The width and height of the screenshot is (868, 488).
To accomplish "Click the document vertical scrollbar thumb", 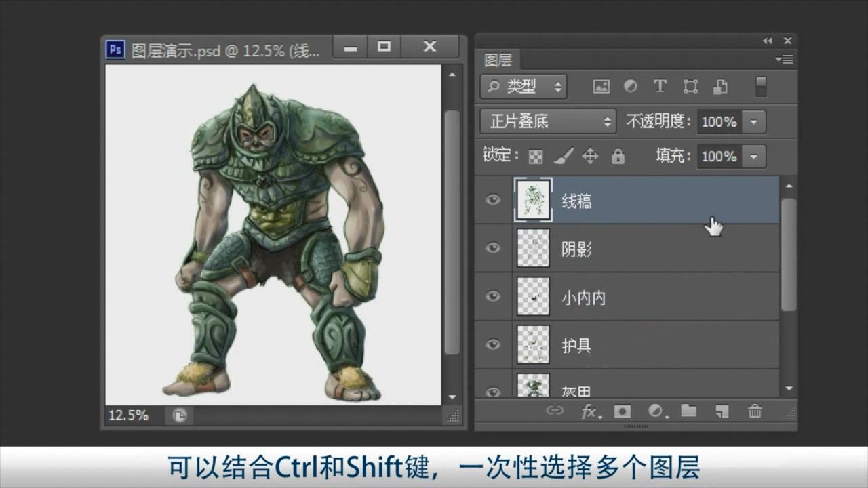I will tap(452, 232).
